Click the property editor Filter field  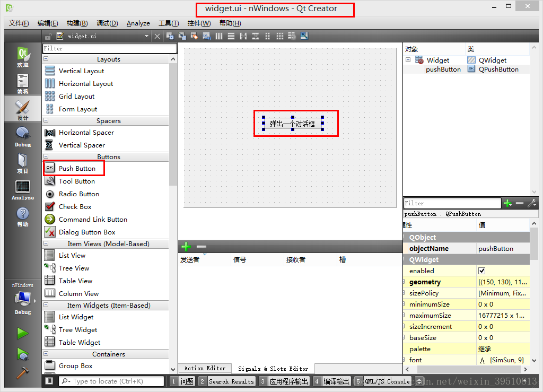[452, 203]
